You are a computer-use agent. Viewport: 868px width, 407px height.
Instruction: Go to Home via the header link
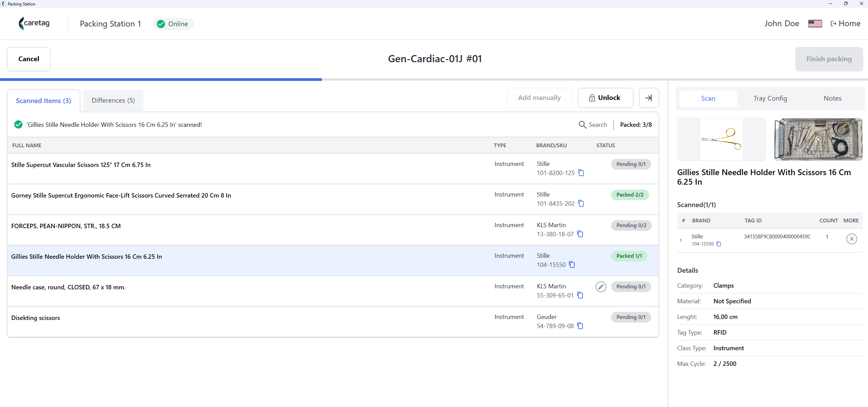[846, 24]
